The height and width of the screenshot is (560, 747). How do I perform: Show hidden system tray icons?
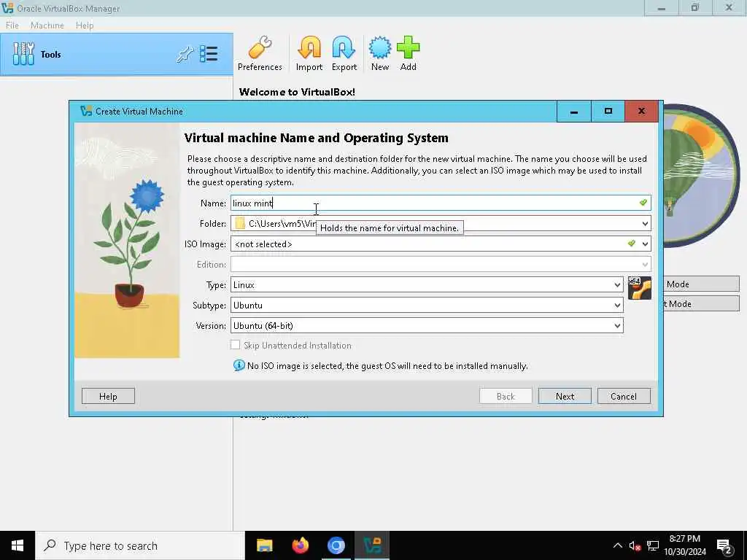coord(617,545)
